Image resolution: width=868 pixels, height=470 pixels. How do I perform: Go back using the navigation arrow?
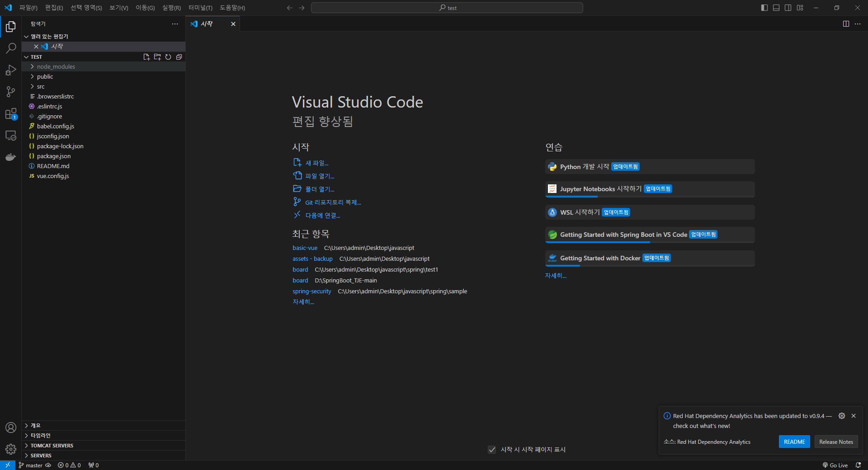click(290, 8)
